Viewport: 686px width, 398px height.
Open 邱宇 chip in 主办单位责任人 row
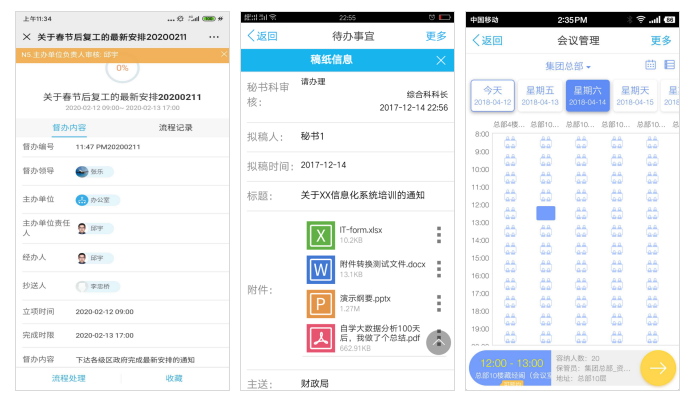tap(94, 228)
